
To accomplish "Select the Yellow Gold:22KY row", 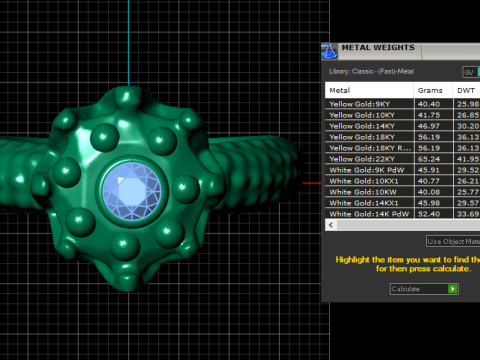I will [x=403, y=159].
